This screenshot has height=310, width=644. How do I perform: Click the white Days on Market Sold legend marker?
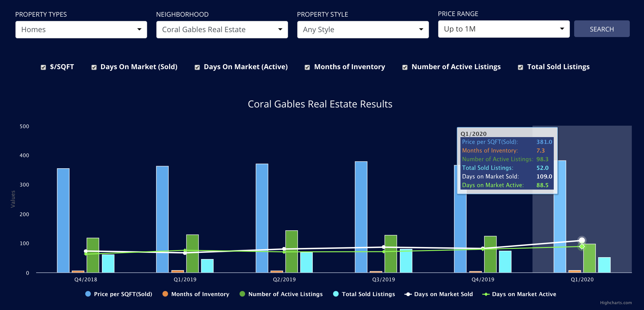click(x=408, y=294)
